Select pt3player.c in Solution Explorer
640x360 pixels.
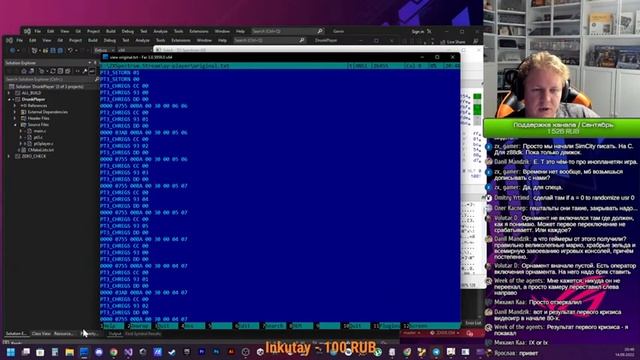click(43, 144)
